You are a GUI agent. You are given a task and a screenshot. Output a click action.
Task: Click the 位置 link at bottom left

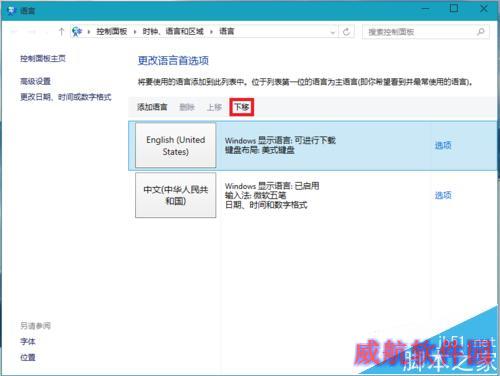(x=28, y=357)
